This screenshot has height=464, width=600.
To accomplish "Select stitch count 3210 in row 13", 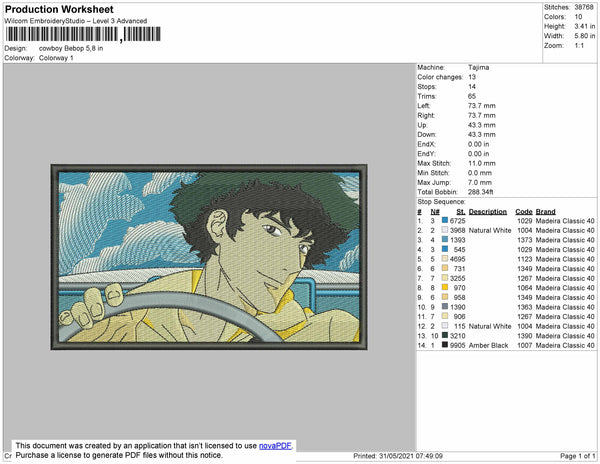I will click(458, 335).
